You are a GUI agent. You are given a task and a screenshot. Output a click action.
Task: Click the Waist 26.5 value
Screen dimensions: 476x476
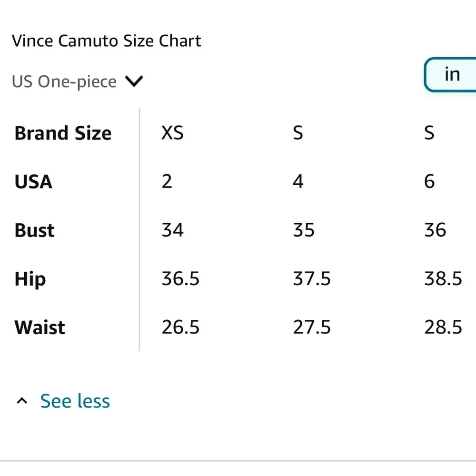click(180, 327)
